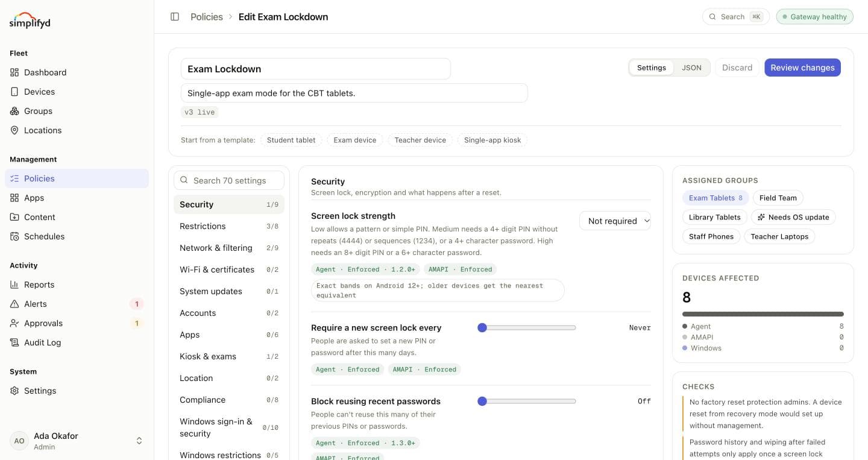Click the Agent · Enforced · 1.3.0+ badge
Screen dimensions: 868x460
click(x=366, y=443)
